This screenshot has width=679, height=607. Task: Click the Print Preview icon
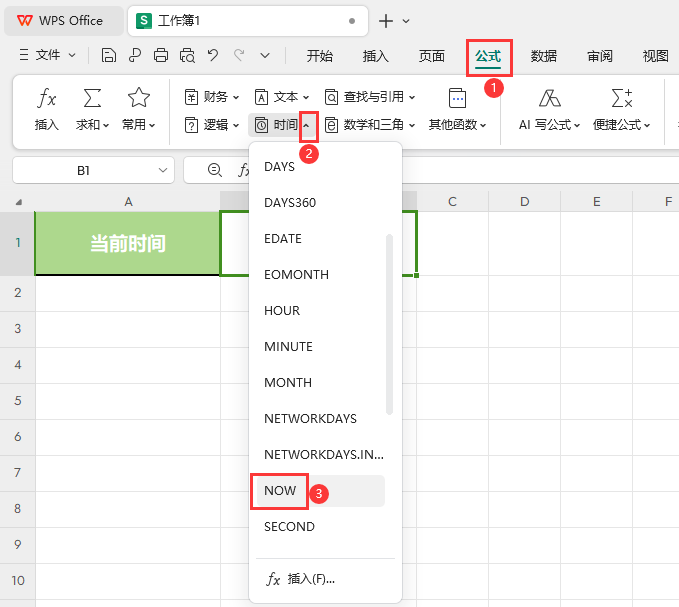click(187, 55)
